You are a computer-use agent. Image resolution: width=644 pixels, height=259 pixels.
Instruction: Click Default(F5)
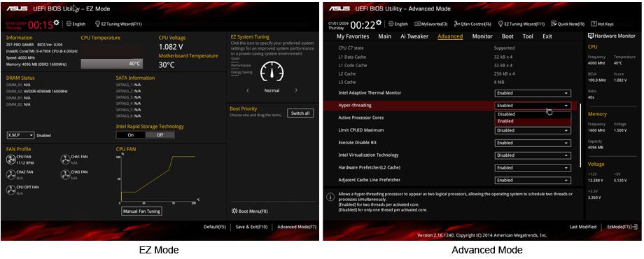214,227
